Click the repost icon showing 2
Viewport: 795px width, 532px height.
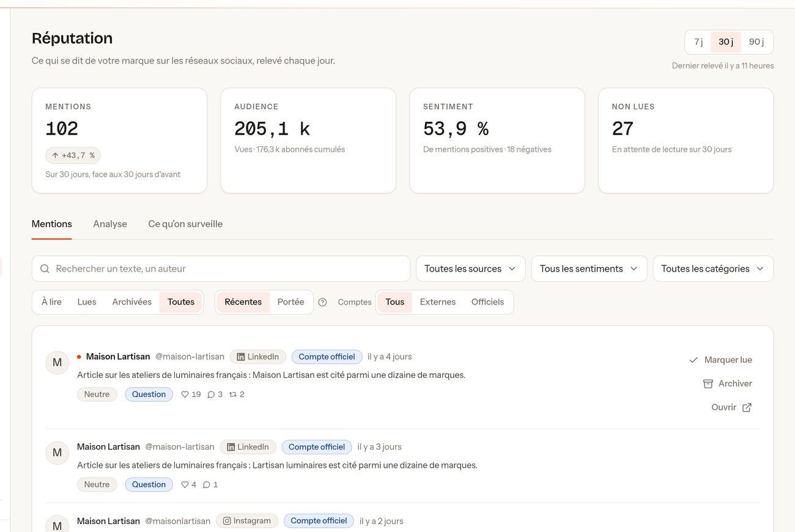tap(233, 394)
